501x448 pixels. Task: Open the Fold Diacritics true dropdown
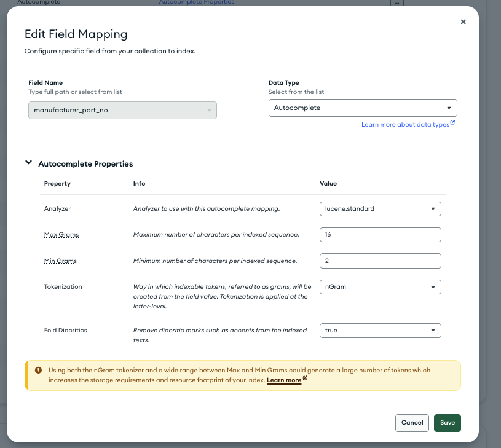click(380, 331)
